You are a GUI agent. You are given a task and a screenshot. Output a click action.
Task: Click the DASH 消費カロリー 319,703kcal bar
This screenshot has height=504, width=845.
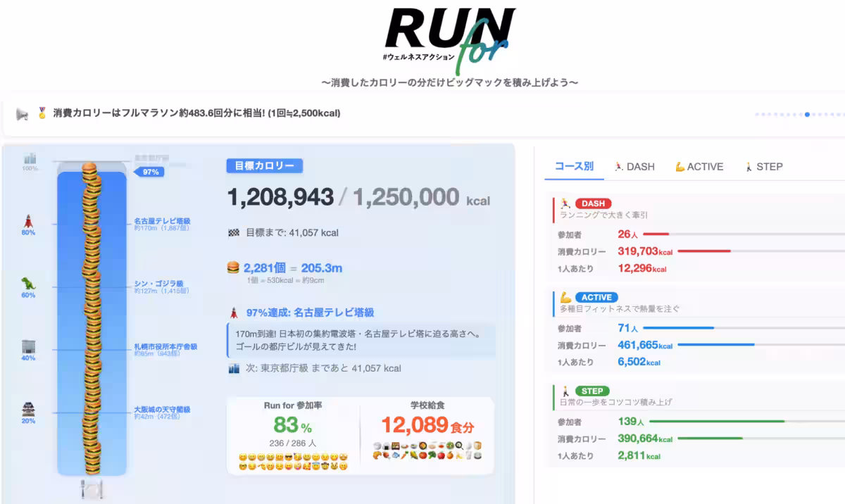(763, 251)
